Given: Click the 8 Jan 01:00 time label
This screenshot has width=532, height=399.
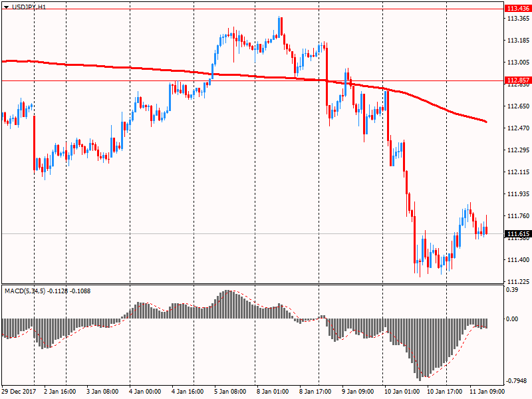Looking at the screenshot, I should (273, 391).
